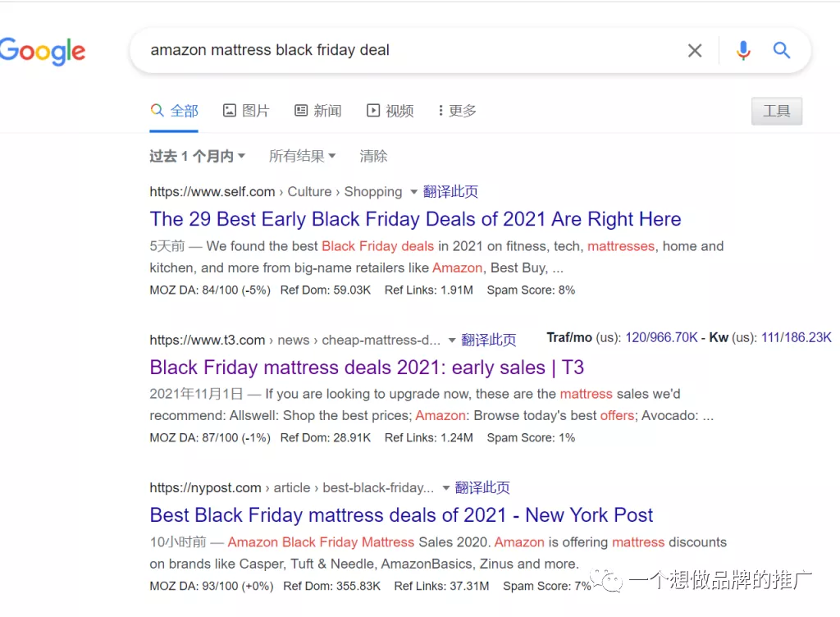Open Best Black Friday mattress deals New York Post

pos(401,515)
